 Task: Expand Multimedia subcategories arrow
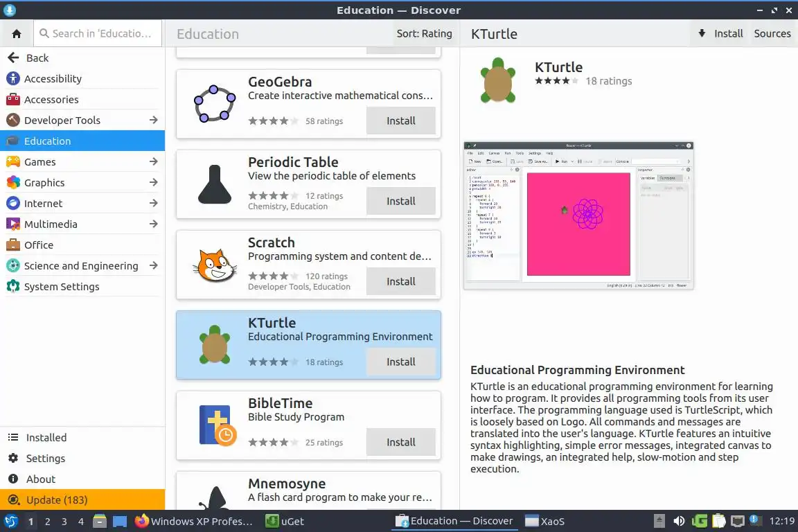(x=153, y=224)
